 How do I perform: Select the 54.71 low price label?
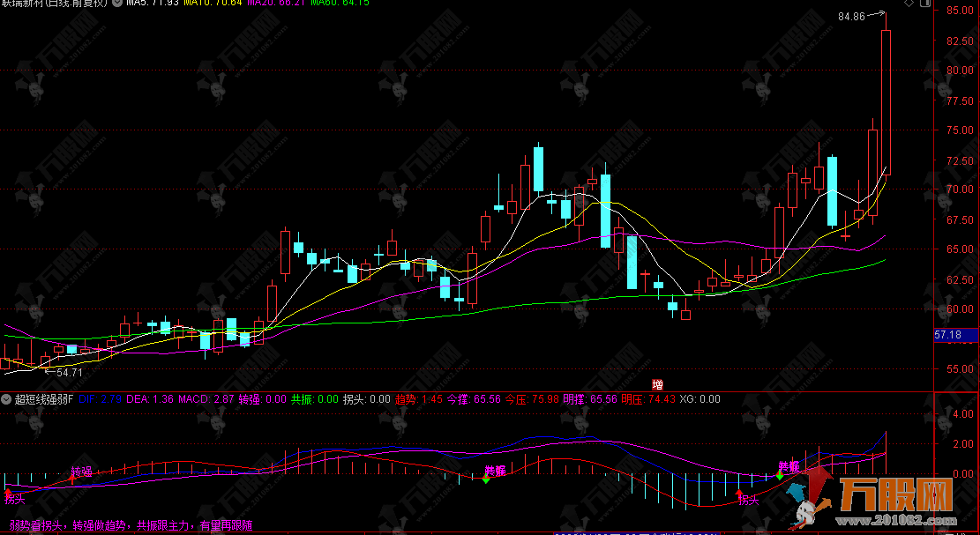pyautogui.click(x=69, y=373)
